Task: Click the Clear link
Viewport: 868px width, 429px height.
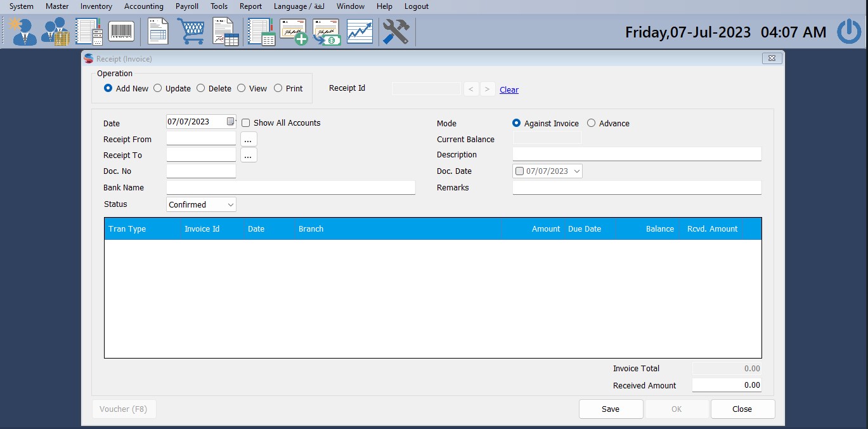Action: (x=509, y=90)
